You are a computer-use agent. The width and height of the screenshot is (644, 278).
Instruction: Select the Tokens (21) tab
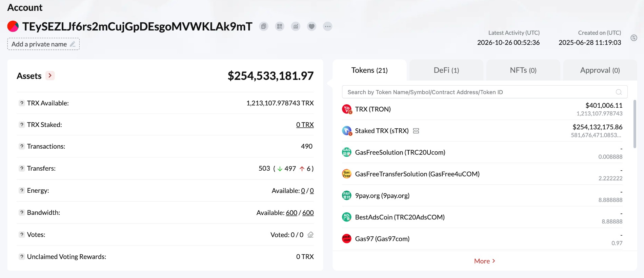click(369, 70)
